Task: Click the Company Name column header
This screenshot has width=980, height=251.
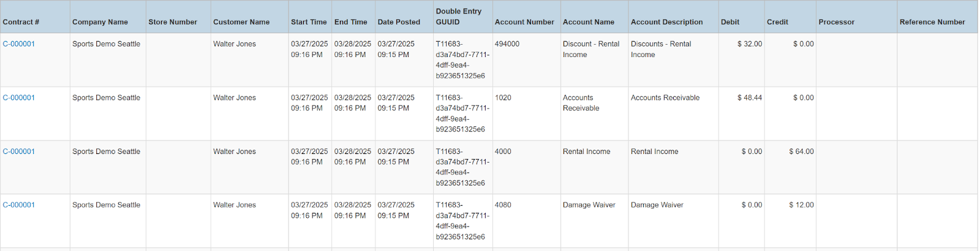Action: coord(100,22)
